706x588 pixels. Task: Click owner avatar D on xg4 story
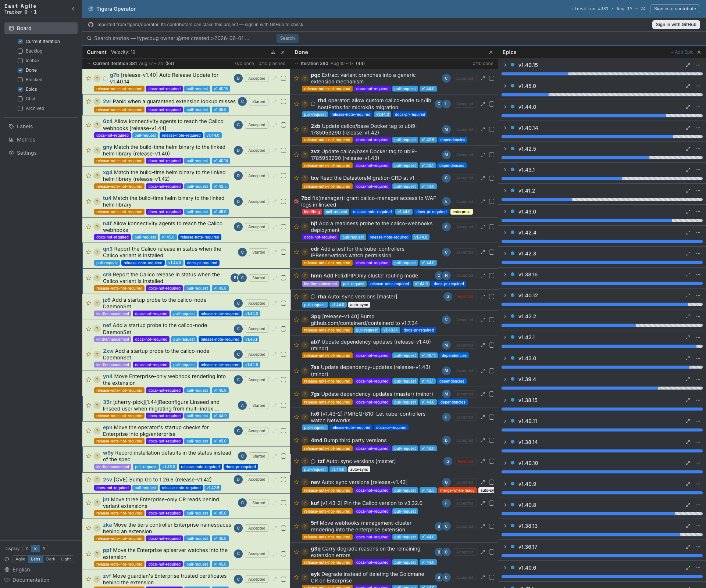click(238, 176)
